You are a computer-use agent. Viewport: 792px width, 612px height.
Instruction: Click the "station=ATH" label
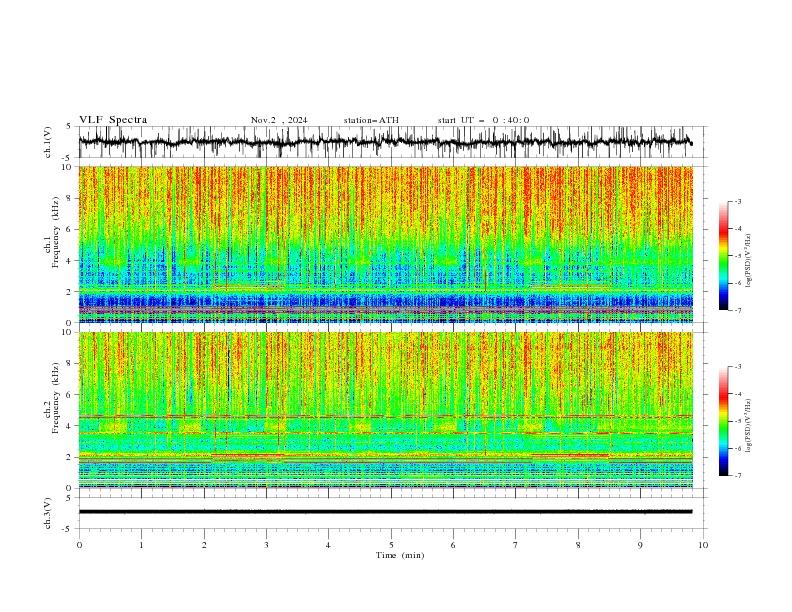tap(371, 120)
